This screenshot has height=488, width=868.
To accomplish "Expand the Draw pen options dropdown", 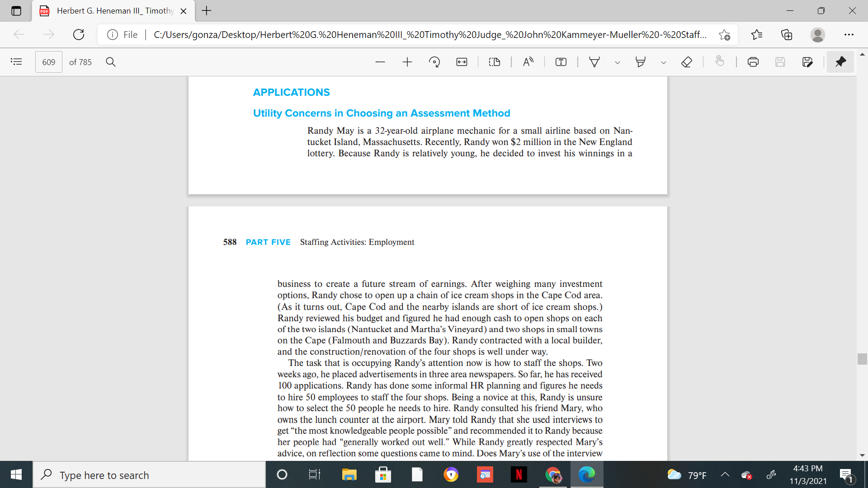I will [x=618, y=62].
